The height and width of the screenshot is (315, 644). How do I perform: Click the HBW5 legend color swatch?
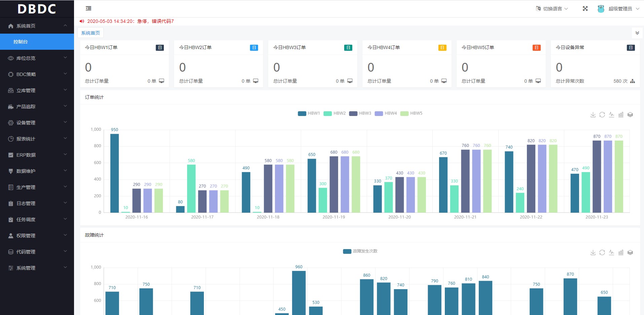pyautogui.click(x=404, y=114)
